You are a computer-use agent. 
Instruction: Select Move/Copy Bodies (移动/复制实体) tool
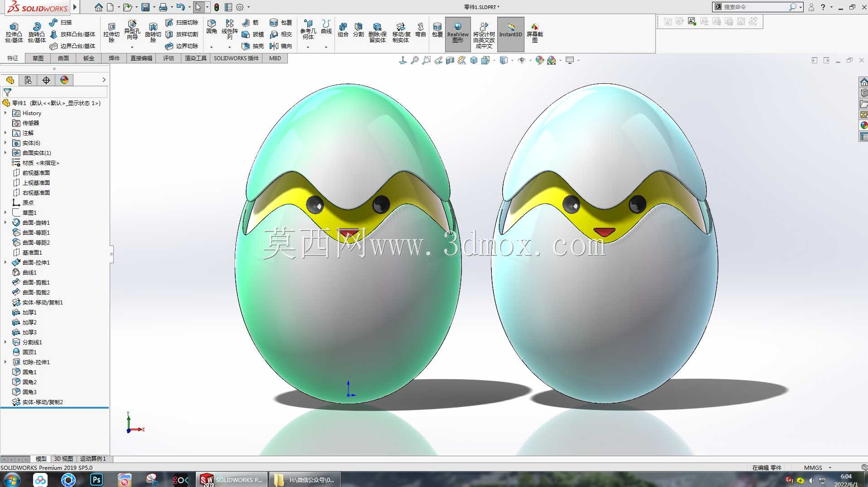click(x=401, y=33)
